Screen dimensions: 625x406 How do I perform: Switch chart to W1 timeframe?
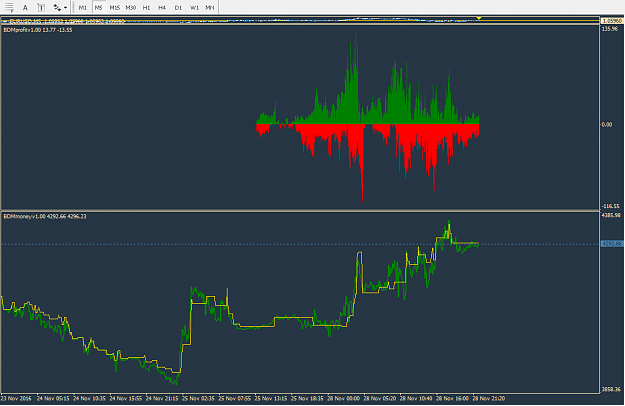(194, 7)
